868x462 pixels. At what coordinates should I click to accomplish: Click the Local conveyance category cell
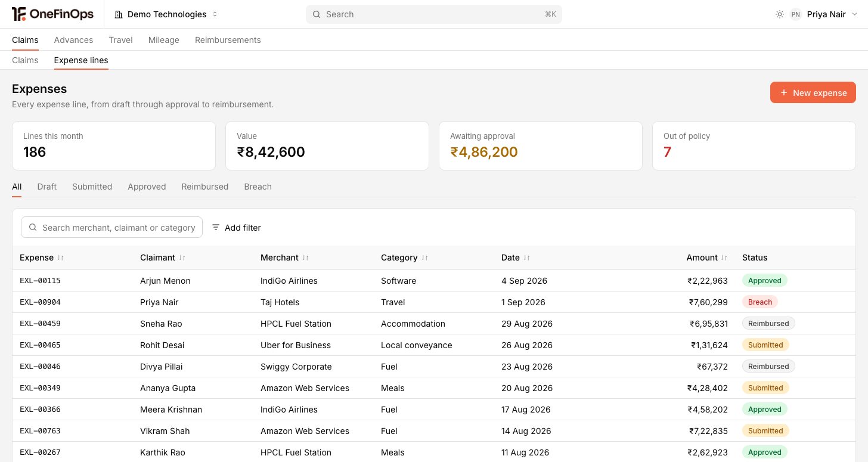417,345
